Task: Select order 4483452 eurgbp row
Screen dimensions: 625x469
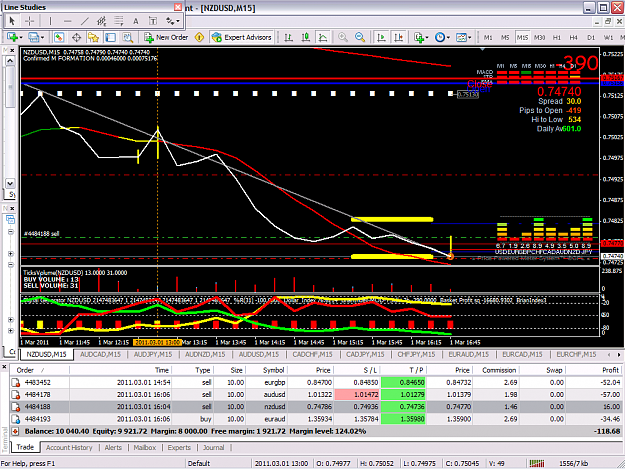Action: tap(316, 383)
